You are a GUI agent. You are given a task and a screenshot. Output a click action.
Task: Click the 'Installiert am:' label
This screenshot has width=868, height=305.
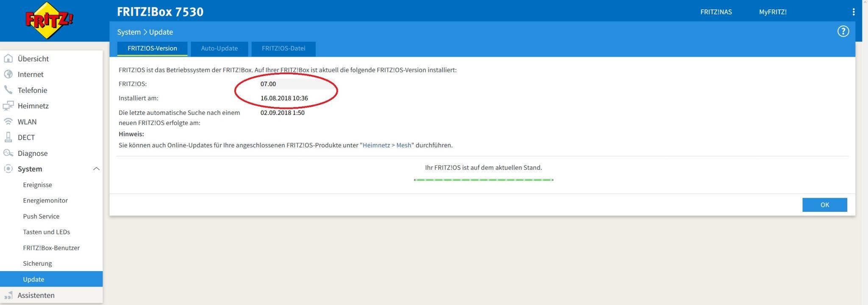(x=139, y=98)
